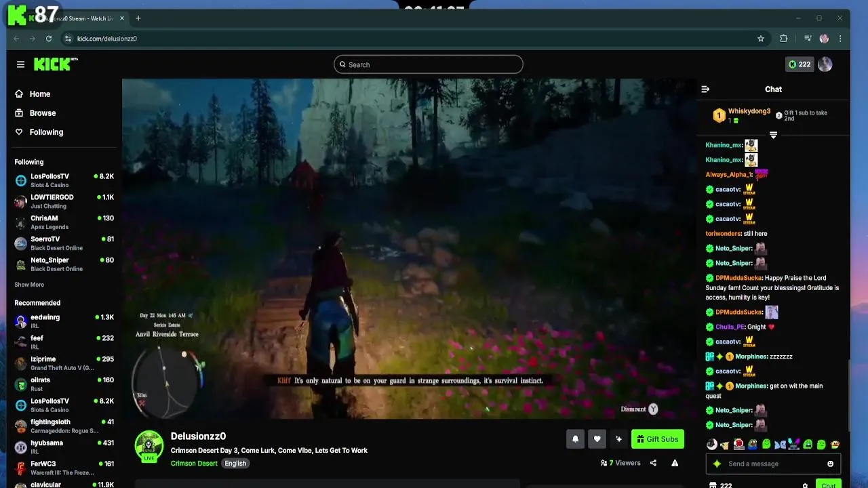868x488 pixels.
Task: Open feef recommended channel
Action: pos(64,342)
